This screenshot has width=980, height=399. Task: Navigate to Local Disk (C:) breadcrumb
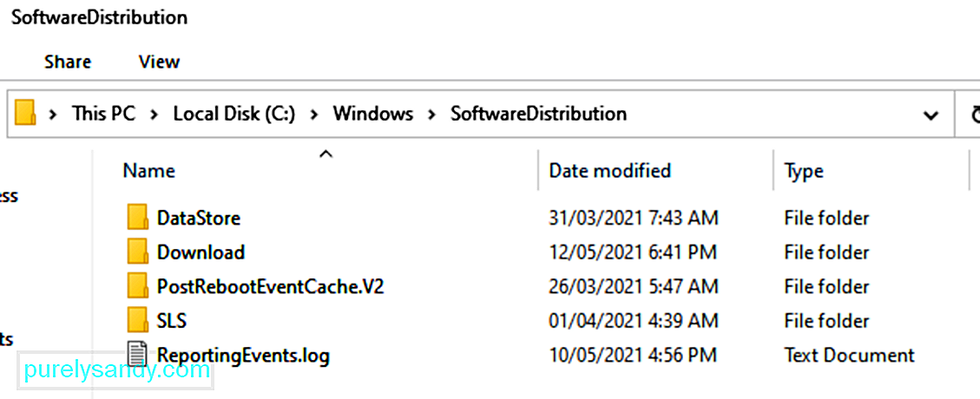tap(233, 114)
